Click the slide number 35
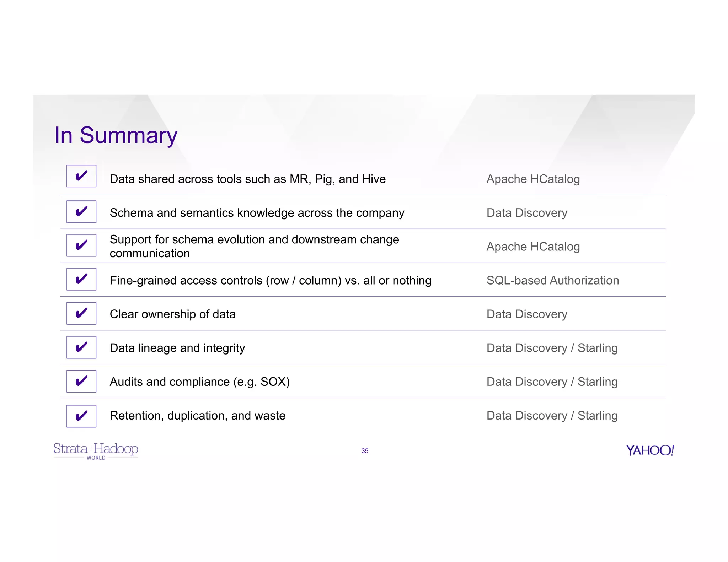 pyautogui.click(x=365, y=451)
